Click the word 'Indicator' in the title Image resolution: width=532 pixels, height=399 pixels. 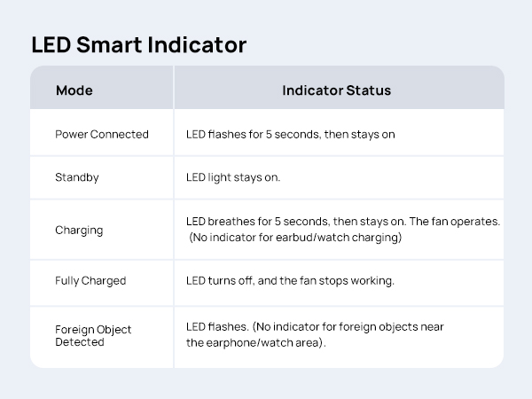[197, 45]
